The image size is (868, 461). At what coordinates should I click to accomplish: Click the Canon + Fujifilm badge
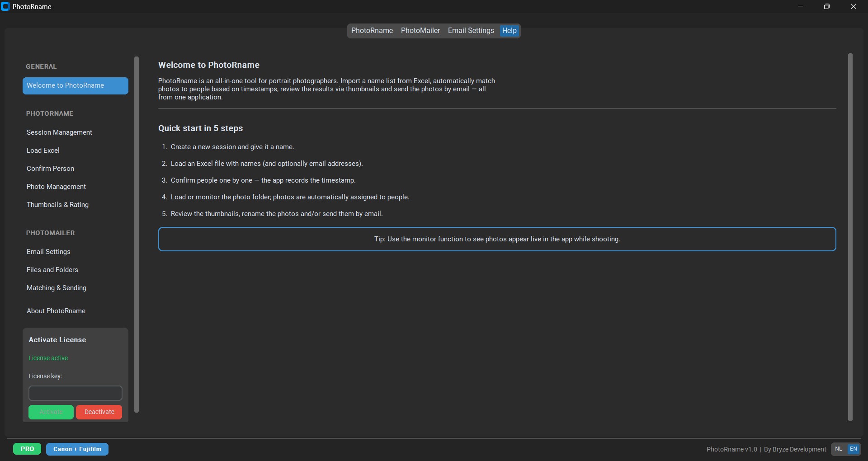pyautogui.click(x=77, y=449)
